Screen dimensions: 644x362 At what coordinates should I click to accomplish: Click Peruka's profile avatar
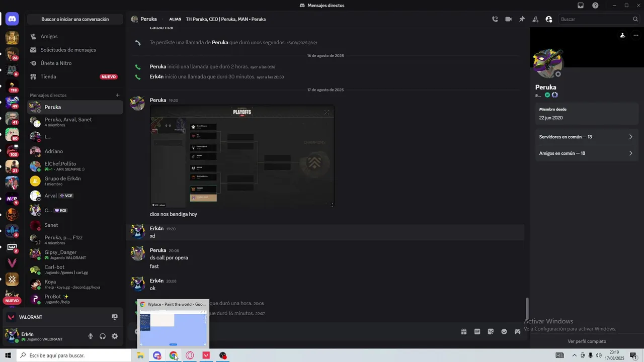coord(548,63)
